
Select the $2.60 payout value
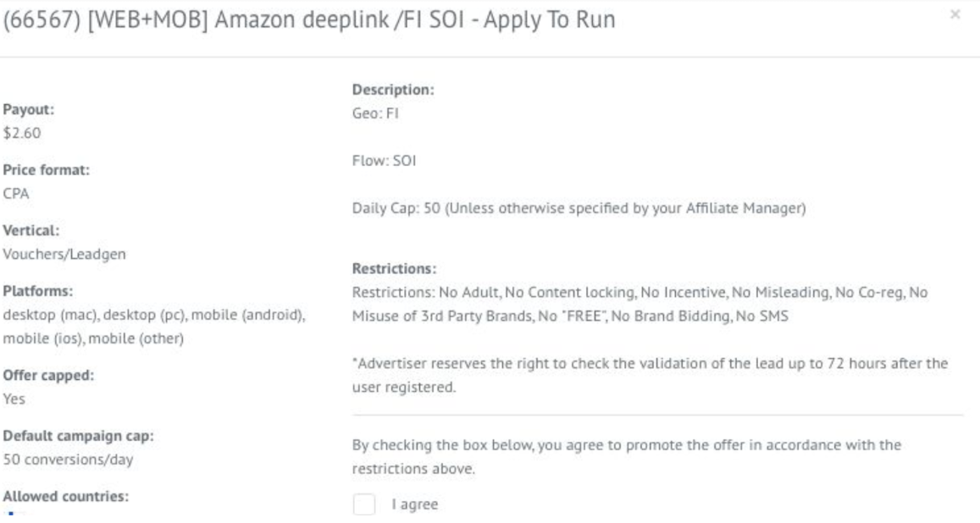22,133
